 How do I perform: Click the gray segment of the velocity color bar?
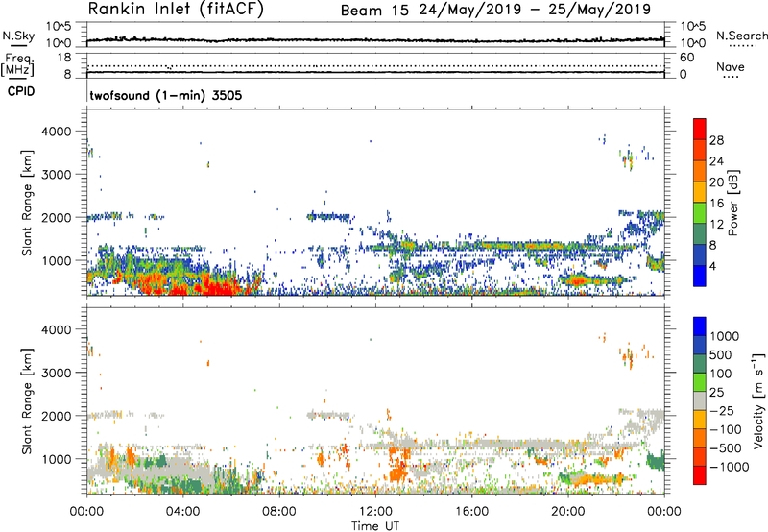coord(700,400)
